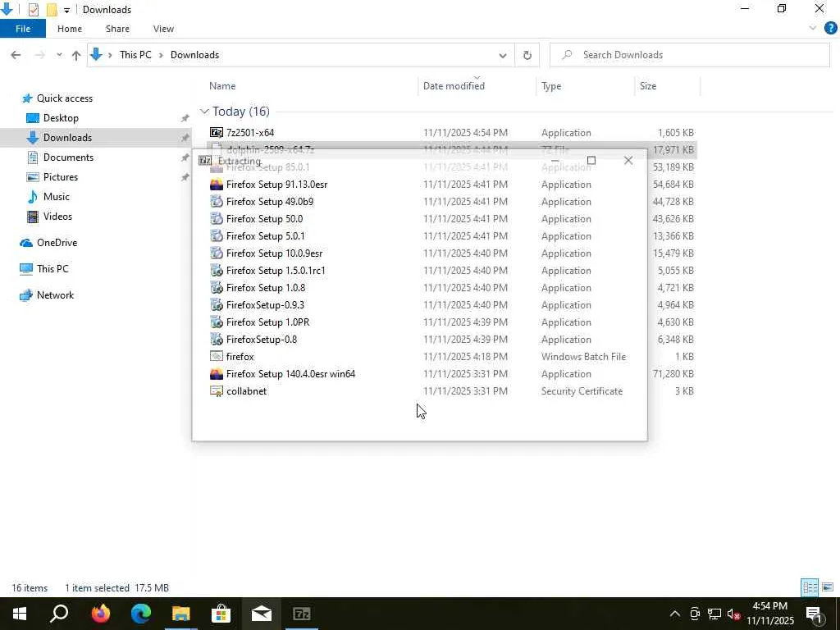Open the File ribbon tab
The image size is (840, 630).
23,29
